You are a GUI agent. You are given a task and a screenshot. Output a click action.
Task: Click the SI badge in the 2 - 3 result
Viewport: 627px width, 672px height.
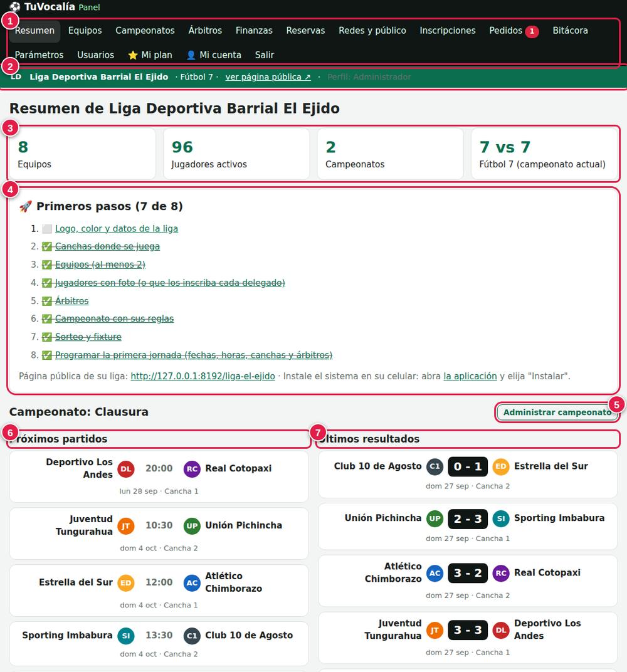coord(501,518)
